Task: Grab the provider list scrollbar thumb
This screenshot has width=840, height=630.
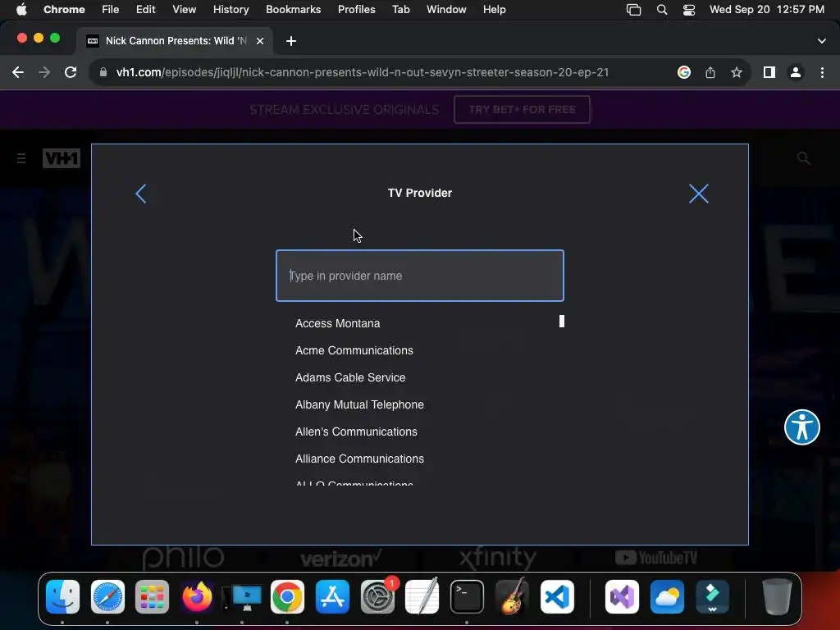Action: (x=561, y=321)
